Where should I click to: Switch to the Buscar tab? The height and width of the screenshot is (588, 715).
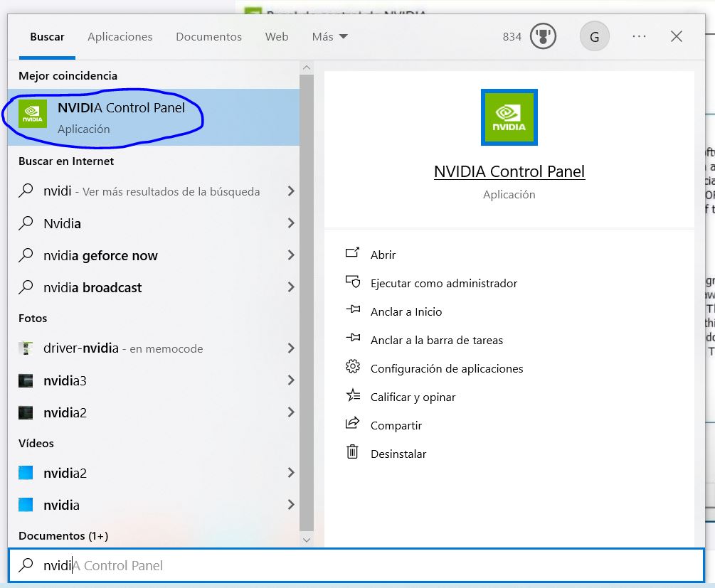(x=47, y=37)
